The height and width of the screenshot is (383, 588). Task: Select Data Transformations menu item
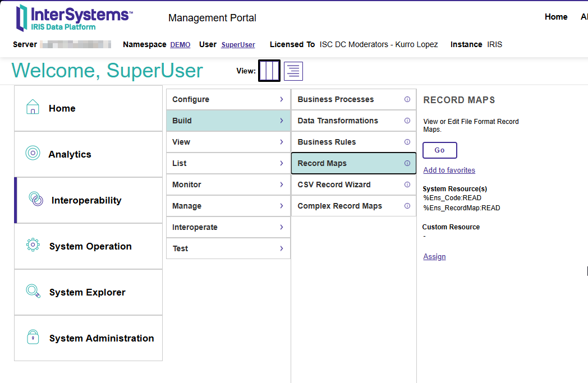click(338, 121)
